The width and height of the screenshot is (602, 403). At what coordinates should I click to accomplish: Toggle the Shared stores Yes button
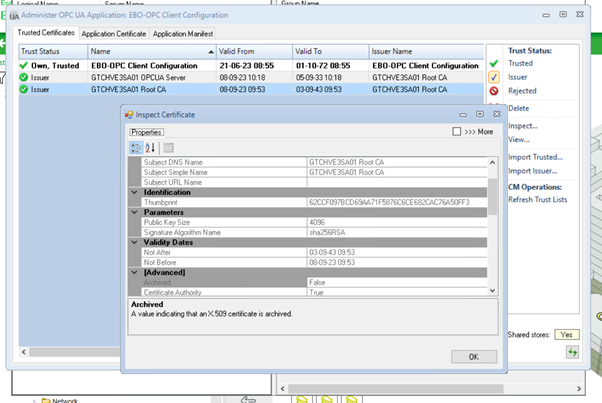click(x=567, y=335)
